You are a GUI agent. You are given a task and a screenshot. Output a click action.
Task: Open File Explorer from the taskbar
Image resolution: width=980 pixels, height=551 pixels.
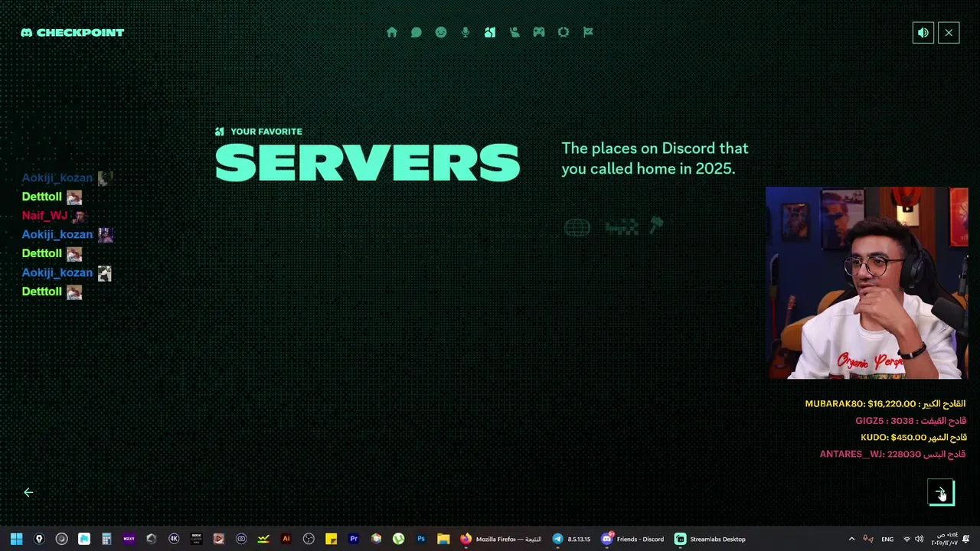pyautogui.click(x=443, y=539)
